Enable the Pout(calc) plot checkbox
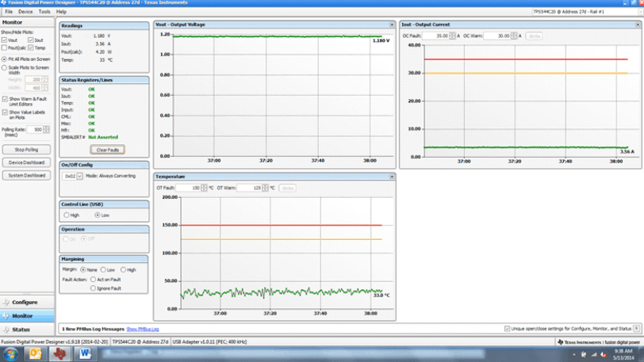The image size is (644, 362). click(x=4, y=48)
